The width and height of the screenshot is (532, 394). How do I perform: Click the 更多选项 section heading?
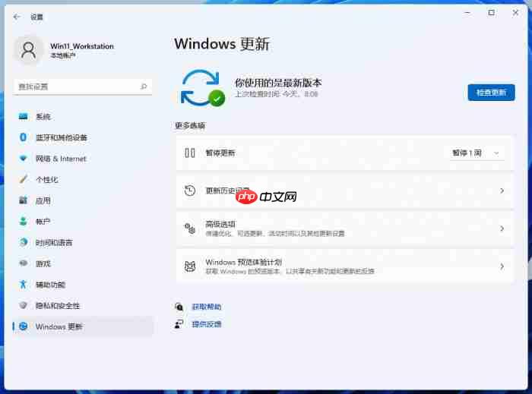[x=190, y=126]
